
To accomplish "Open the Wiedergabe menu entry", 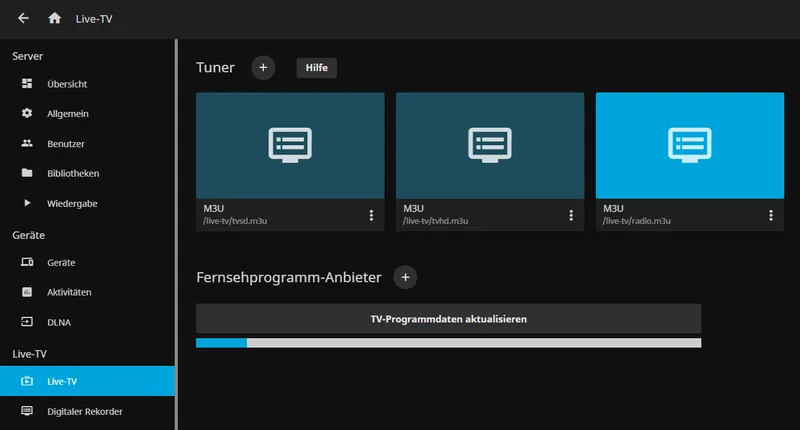I will (x=87, y=203).
